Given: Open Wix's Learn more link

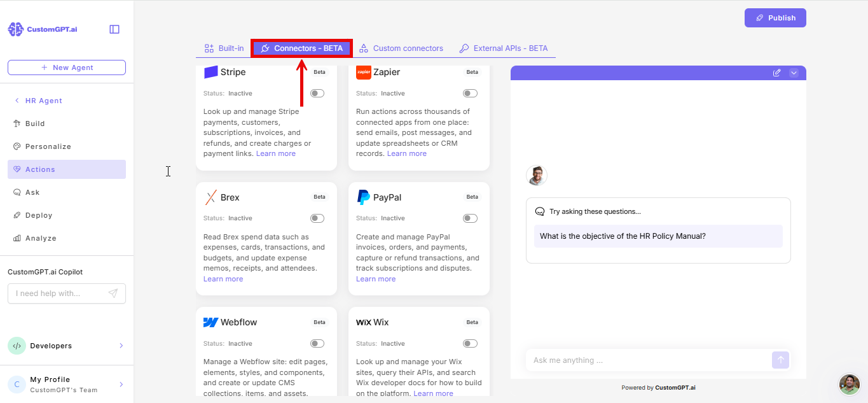Looking at the screenshot, I should (x=434, y=393).
